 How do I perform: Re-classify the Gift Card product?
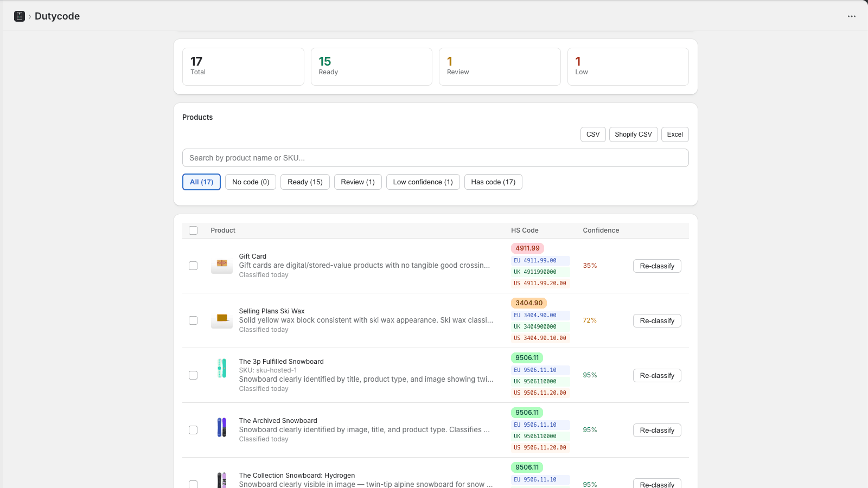pos(657,266)
